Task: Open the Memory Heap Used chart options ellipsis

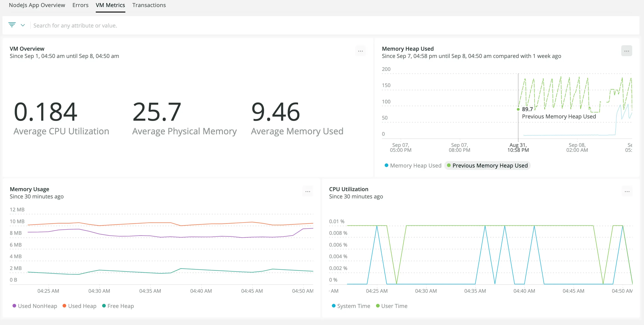Action: click(x=627, y=51)
